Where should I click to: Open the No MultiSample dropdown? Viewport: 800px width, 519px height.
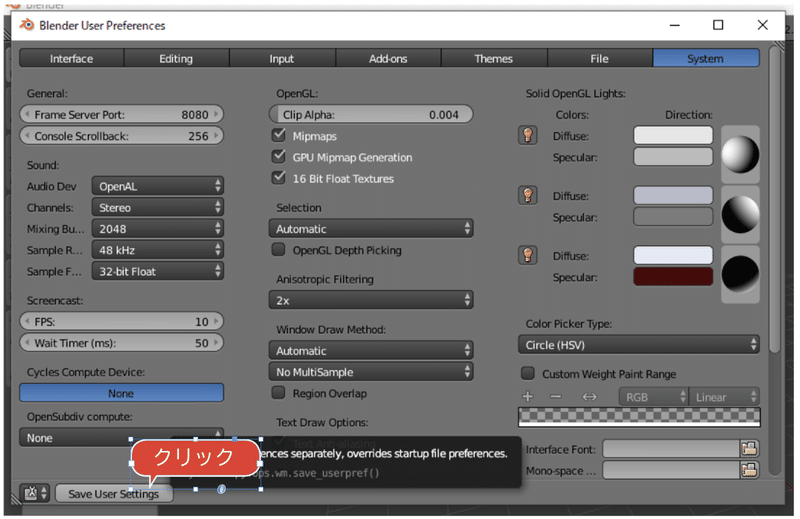[371, 372]
